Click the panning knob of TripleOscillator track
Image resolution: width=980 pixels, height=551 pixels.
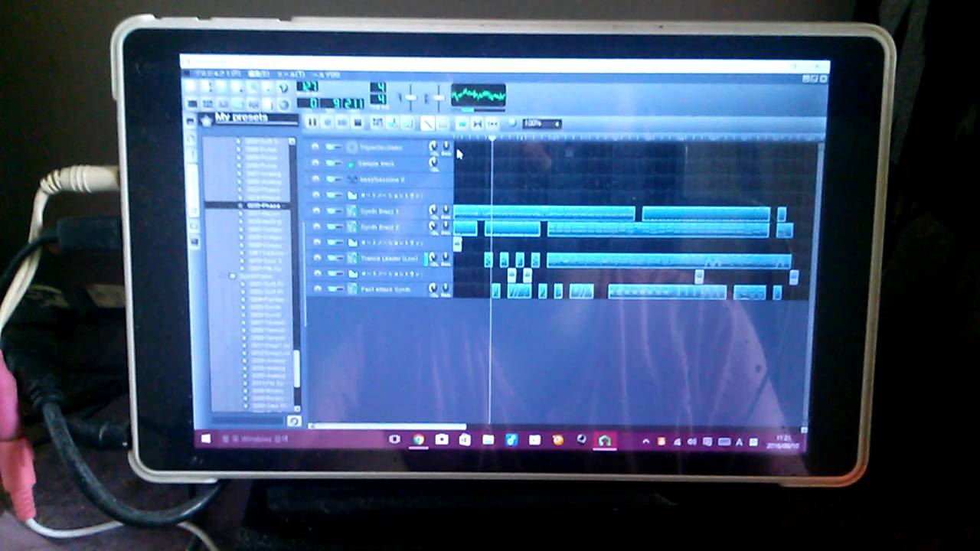click(x=446, y=145)
